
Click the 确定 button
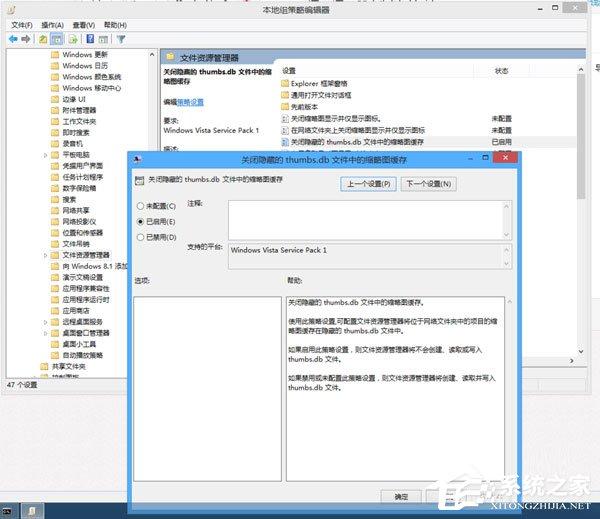point(401,496)
